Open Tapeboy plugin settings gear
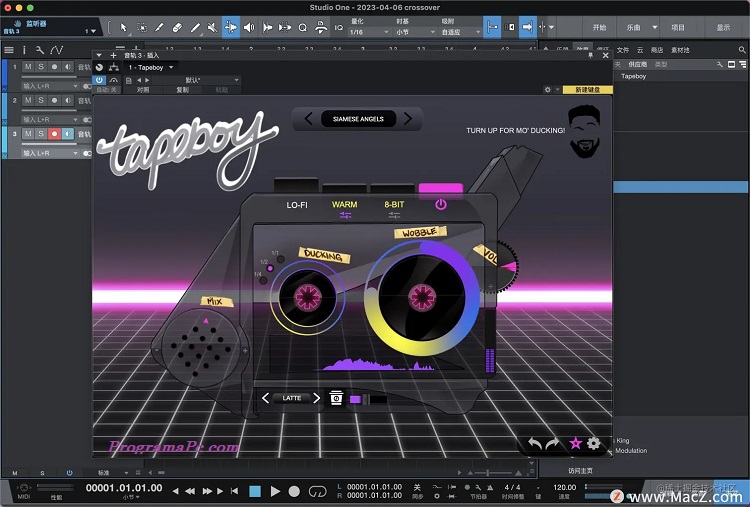Screen dimensions: 750x507 pyautogui.click(x=594, y=443)
